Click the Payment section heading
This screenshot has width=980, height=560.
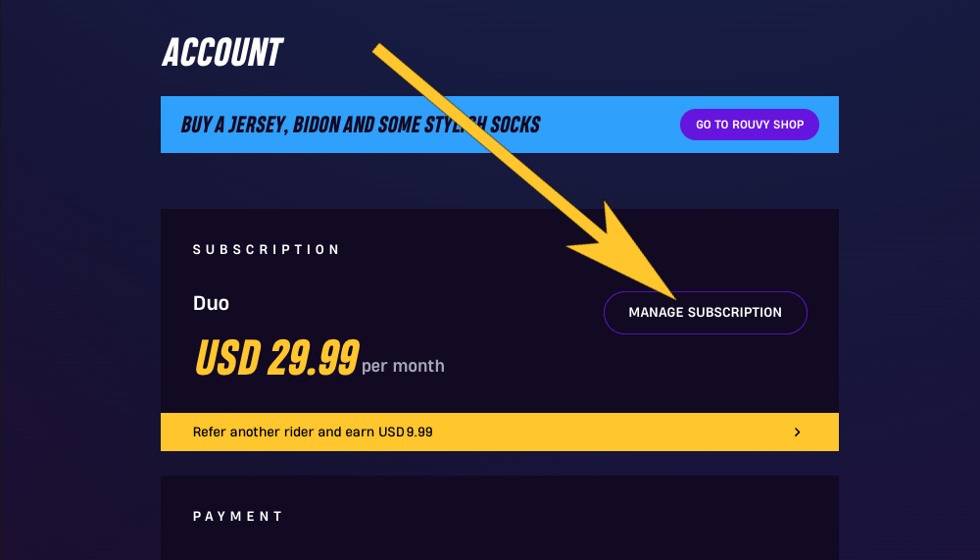coord(237,516)
